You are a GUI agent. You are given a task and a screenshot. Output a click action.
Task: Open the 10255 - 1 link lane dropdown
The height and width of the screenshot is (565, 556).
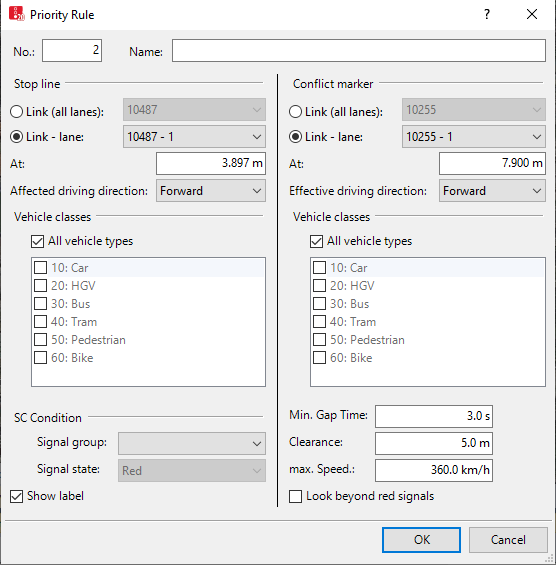coord(474,137)
